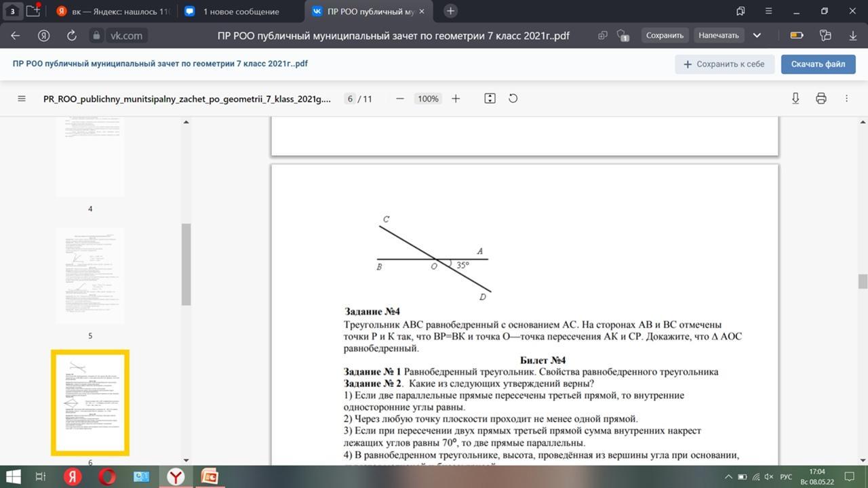The height and width of the screenshot is (488, 868).
Task: Open the notification center icon
Action: pyautogui.click(x=850, y=477)
